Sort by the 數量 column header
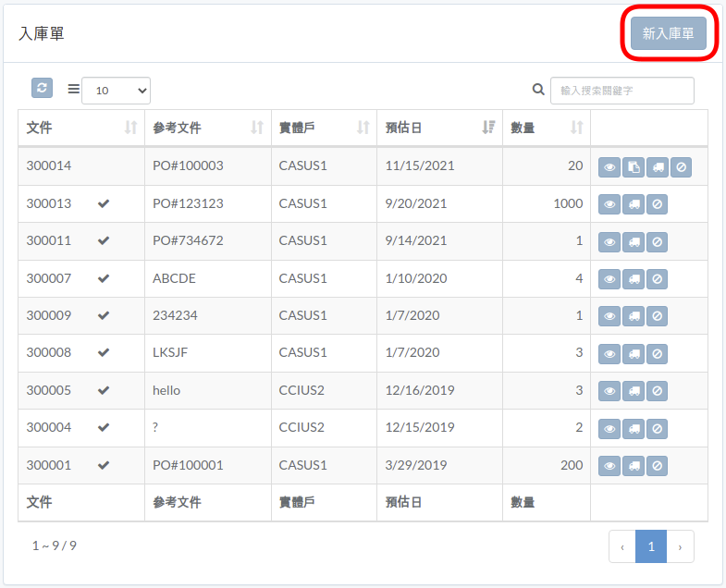This screenshot has width=726, height=588. pyautogui.click(x=547, y=128)
